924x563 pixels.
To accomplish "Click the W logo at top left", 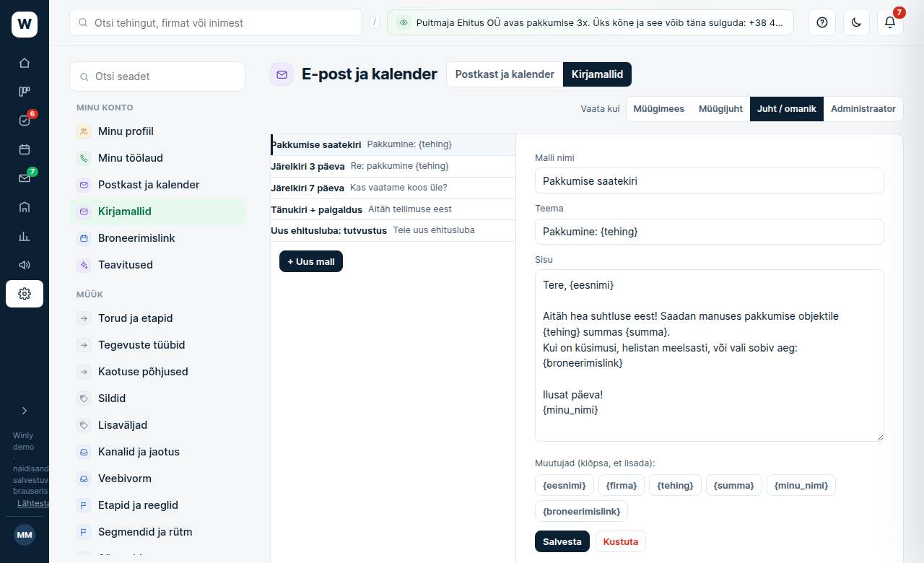I will pyautogui.click(x=25, y=25).
